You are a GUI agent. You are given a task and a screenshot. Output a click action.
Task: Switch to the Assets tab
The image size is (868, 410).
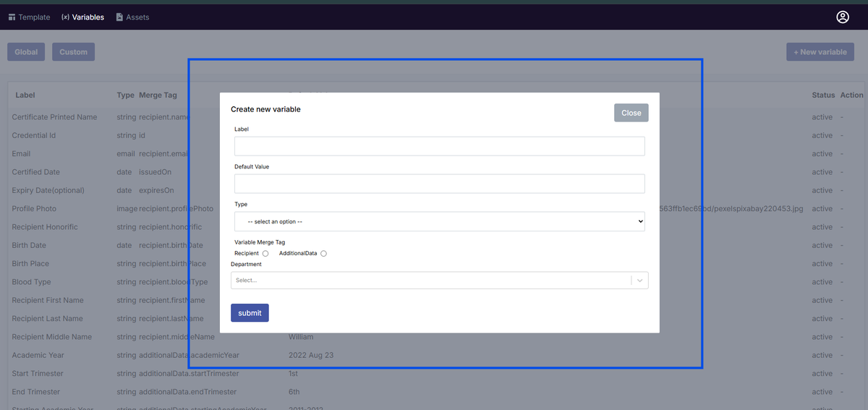(x=132, y=17)
